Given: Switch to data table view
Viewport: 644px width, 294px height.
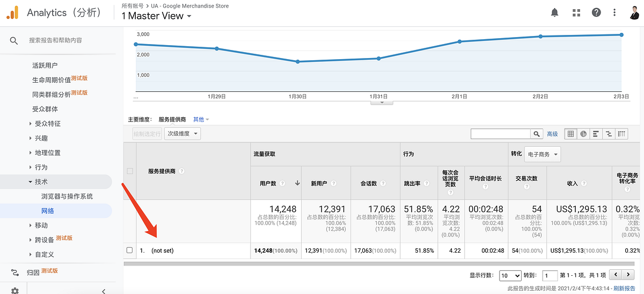Looking at the screenshot, I should point(571,134).
